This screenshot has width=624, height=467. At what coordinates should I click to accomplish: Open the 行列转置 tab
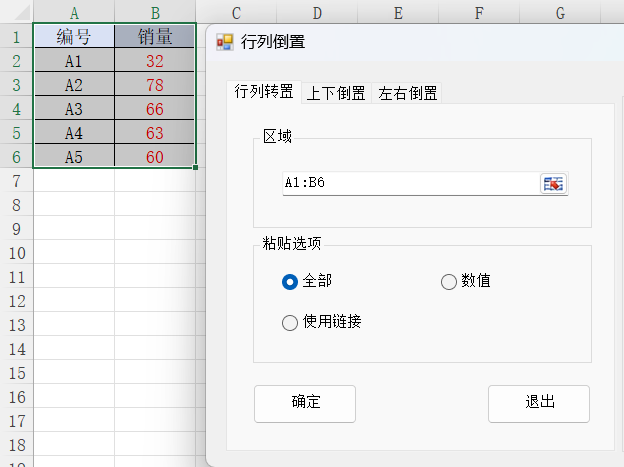click(264, 92)
